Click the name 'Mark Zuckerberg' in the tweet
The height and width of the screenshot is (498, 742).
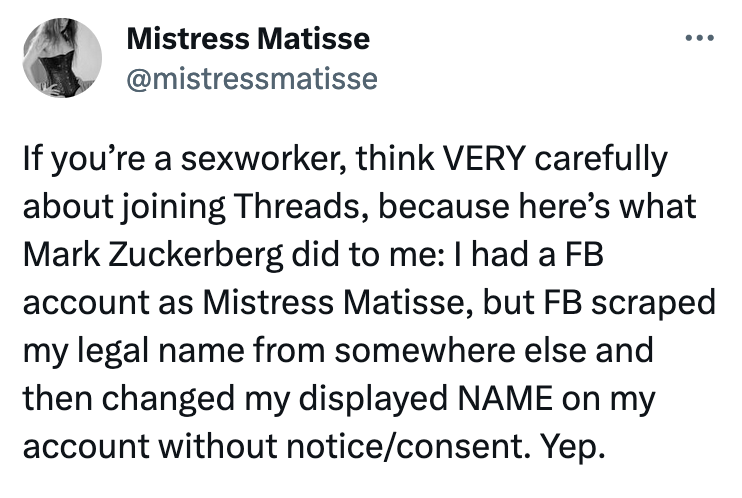(152, 255)
